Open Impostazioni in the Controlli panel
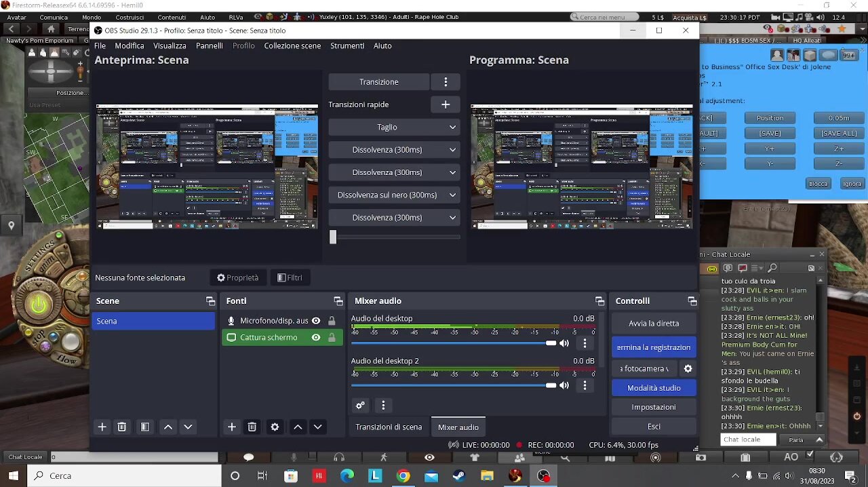The width and height of the screenshot is (868, 487). point(654,407)
